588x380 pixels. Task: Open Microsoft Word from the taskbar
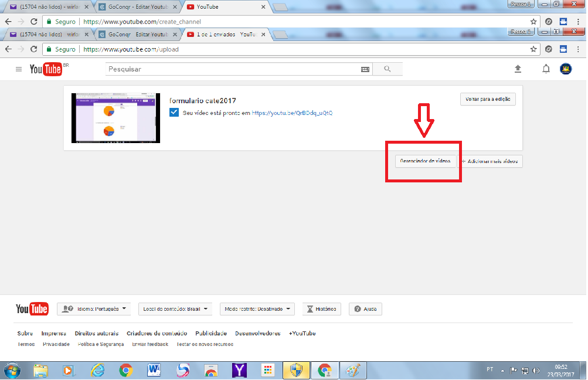click(x=154, y=371)
